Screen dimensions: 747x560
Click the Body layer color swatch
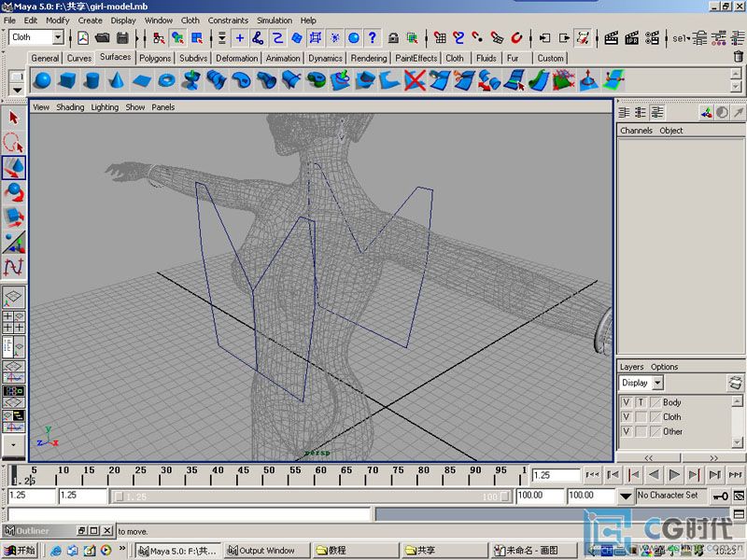click(x=656, y=402)
